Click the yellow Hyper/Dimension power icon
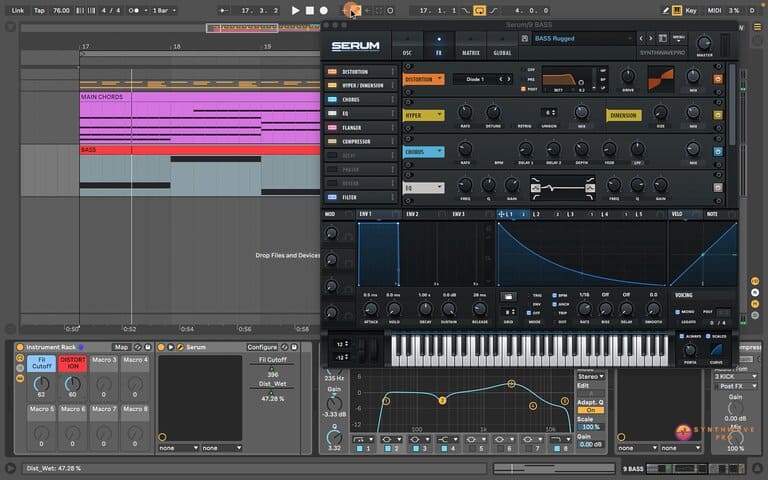This screenshot has width=768, height=480. pyautogui.click(x=718, y=115)
